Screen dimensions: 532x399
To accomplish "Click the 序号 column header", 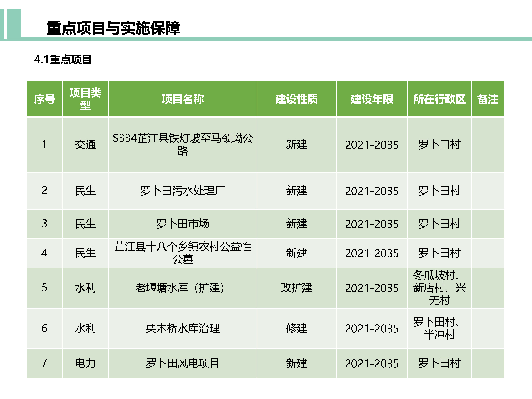I will pos(44,99).
